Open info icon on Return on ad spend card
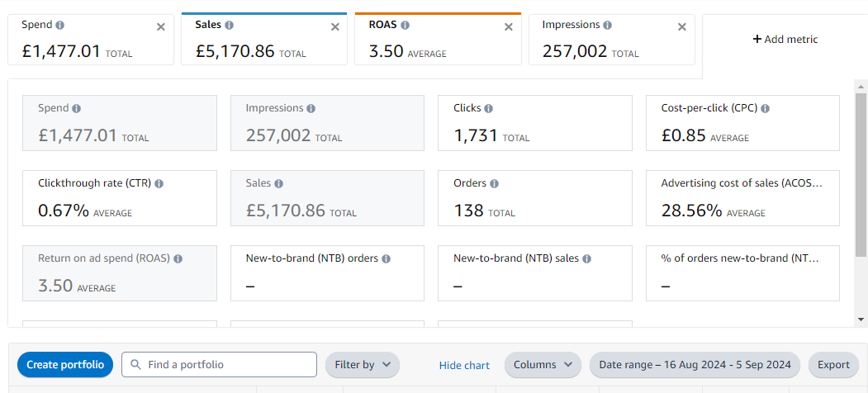The height and width of the screenshot is (393, 868). 178,258
